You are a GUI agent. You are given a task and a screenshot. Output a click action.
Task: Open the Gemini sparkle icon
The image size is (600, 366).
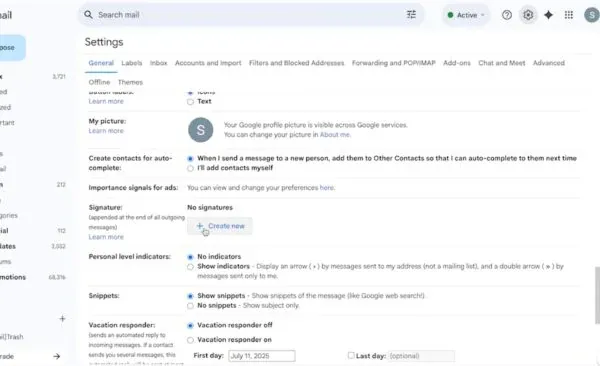pyautogui.click(x=548, y=15)
